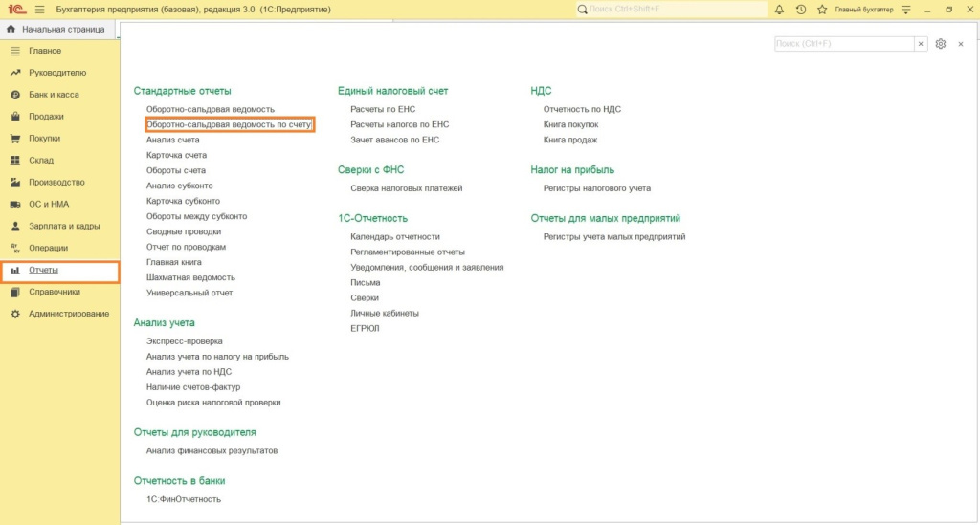
Task: Click the Отчеты bar chart icon
Action: tap(15, 271)
